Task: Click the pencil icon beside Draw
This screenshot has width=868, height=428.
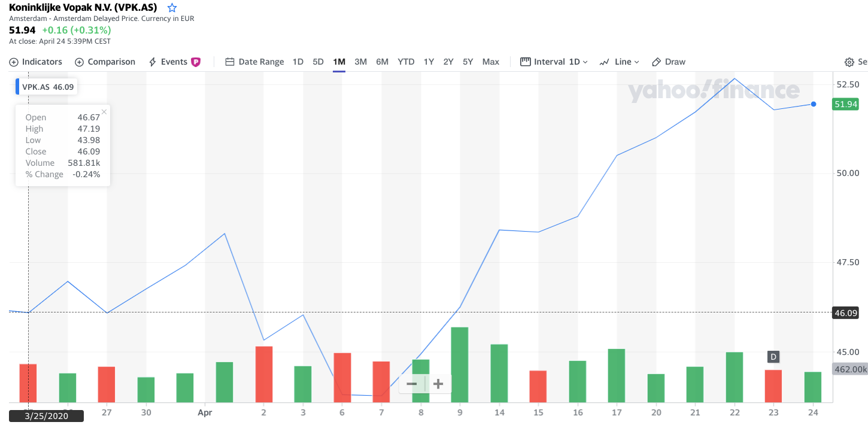Action: 656,62
